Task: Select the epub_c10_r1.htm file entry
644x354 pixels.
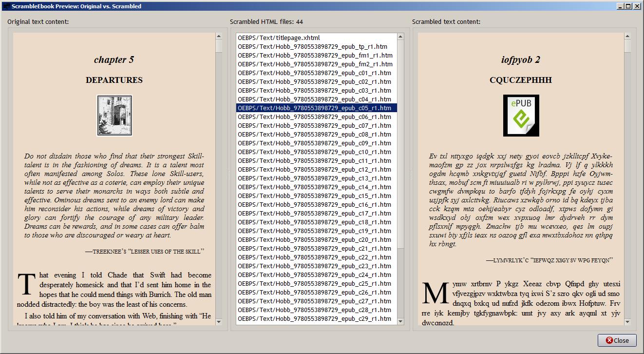Action: 317,152
